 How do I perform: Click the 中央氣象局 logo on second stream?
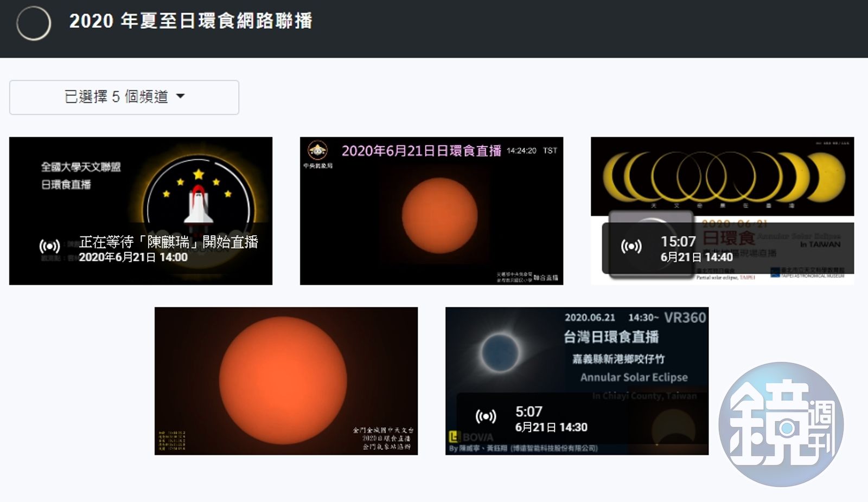(x=317, y=151)
